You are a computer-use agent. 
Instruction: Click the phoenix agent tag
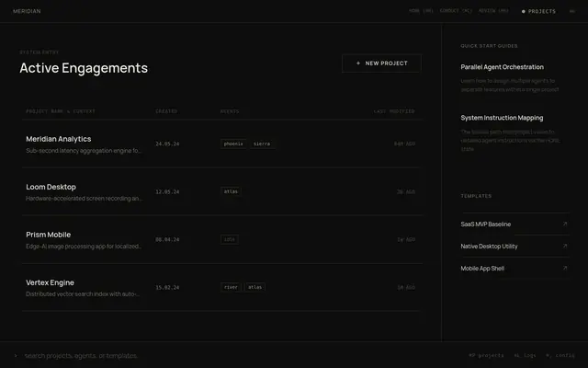233,144
